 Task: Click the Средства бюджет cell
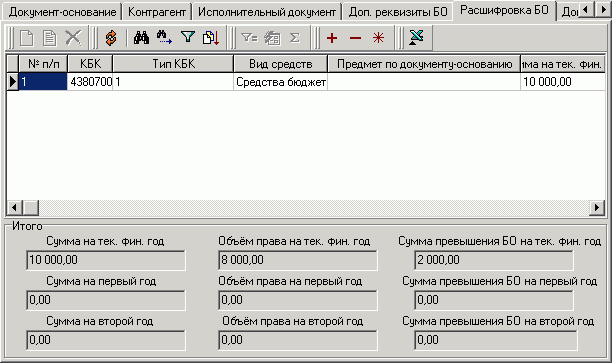(x=281, y=82)
